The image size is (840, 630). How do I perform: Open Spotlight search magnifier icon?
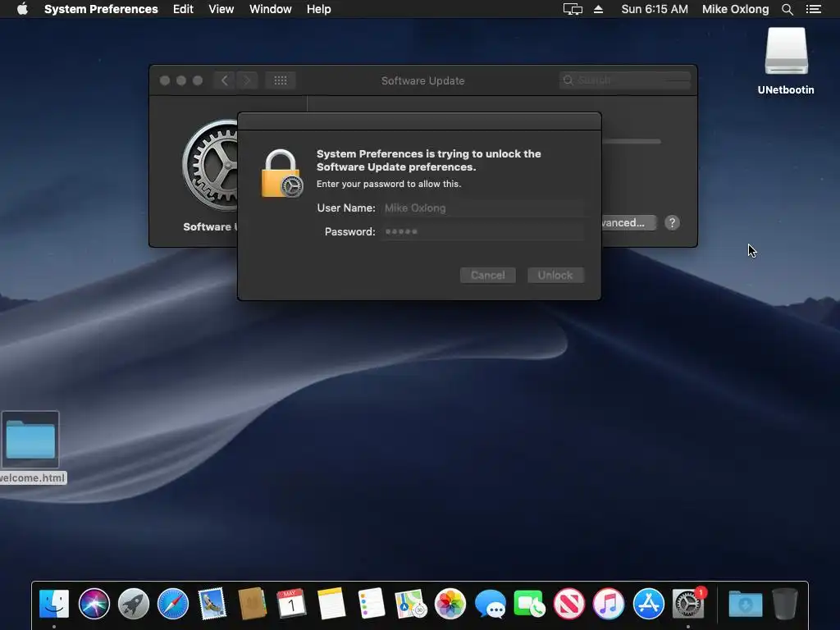(x=787, y=9)
